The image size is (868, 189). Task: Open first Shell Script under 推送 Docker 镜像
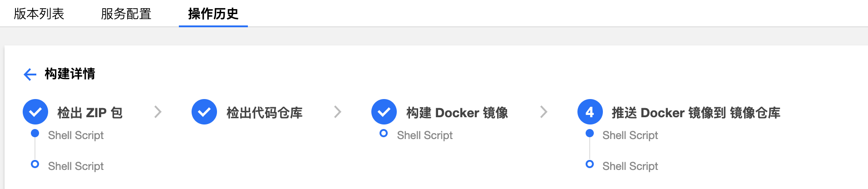630,135
